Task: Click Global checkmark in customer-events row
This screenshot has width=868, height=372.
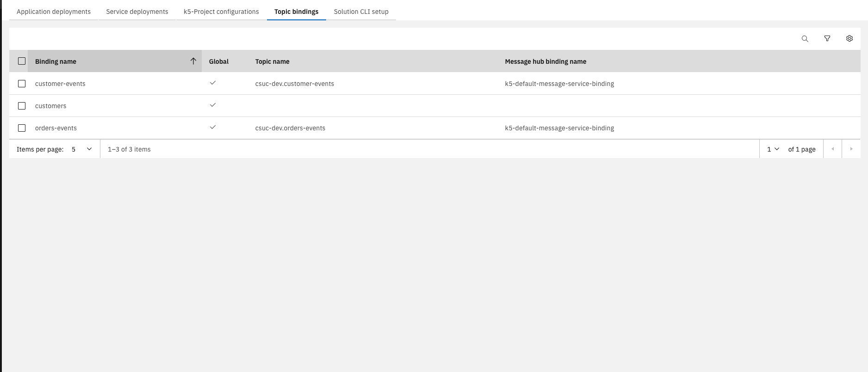Action: tap(213, 83)
